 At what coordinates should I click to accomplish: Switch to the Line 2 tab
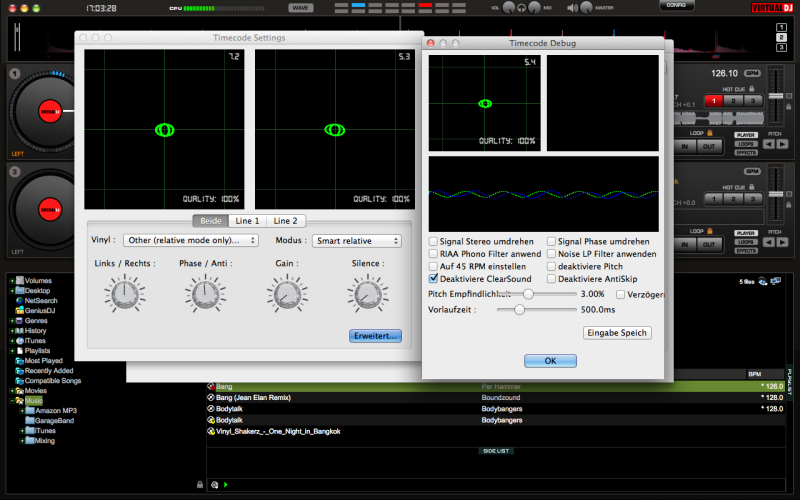286,221
